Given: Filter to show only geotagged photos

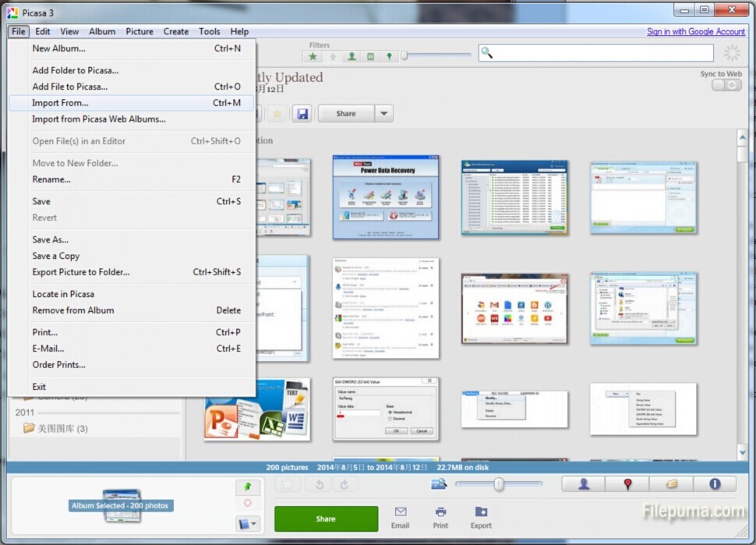Looking at the screenshot, I should (389, 56).
